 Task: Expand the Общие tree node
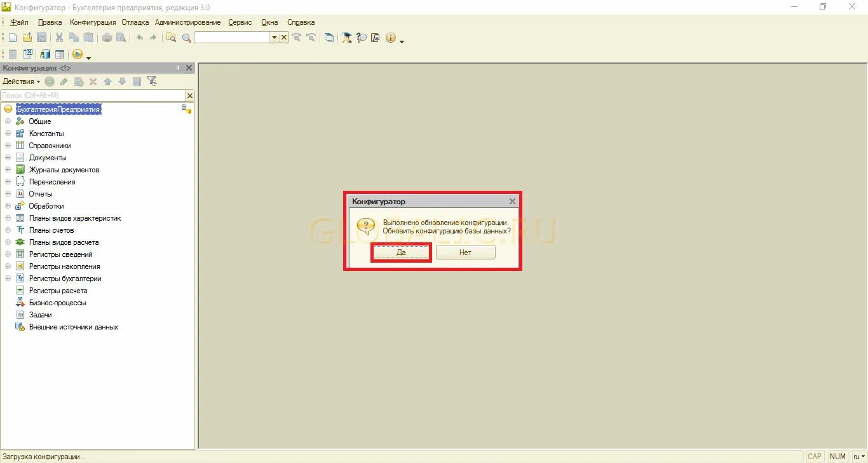pyautogui.click(x=8, y=121)
